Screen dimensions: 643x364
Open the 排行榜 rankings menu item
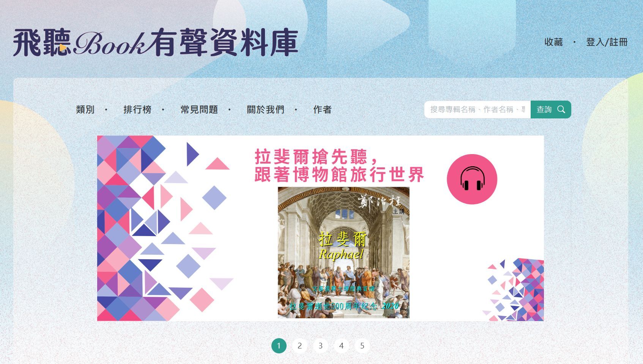click(x=137, y=110)
